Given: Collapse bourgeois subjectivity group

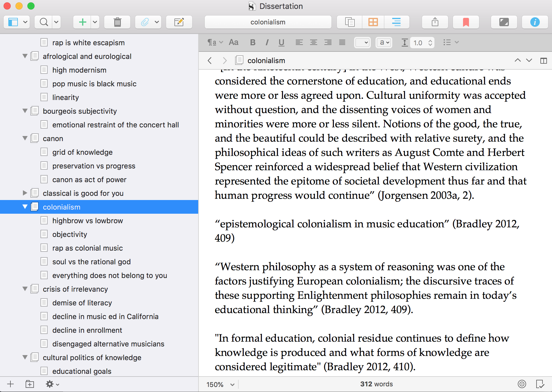Looking at the screenshot, I should [25, 111].
